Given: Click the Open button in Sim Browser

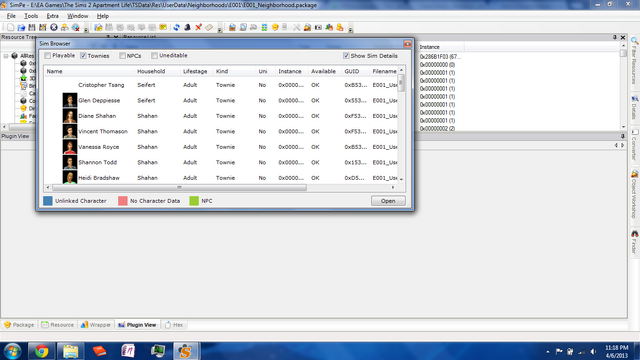Looking at the screenshot, I should click(x=388, y=201).
